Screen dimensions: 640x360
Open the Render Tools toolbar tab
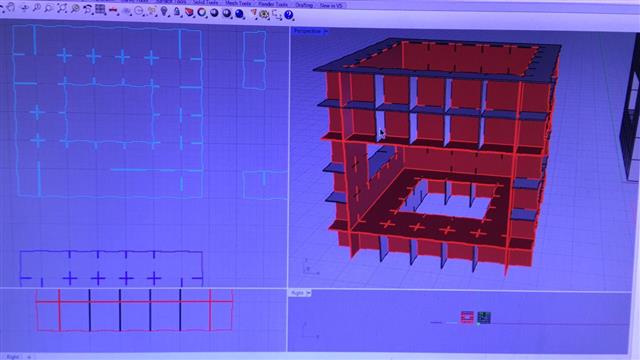click(273, 4)
